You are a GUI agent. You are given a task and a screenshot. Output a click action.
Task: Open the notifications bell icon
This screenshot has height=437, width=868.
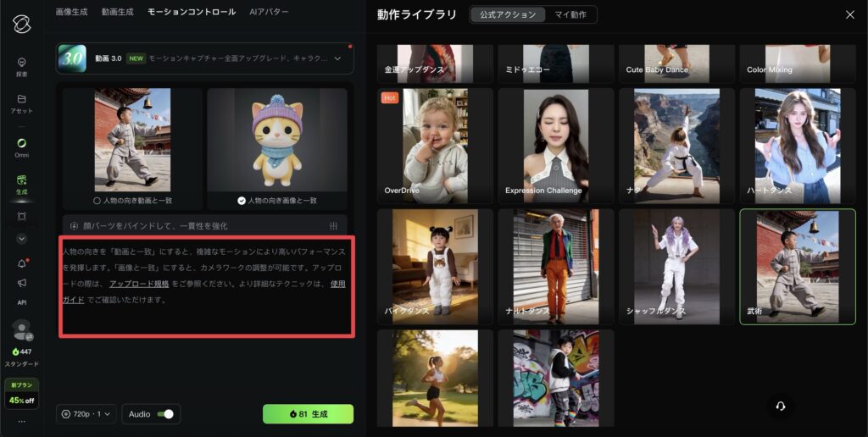tap(22, 263)
